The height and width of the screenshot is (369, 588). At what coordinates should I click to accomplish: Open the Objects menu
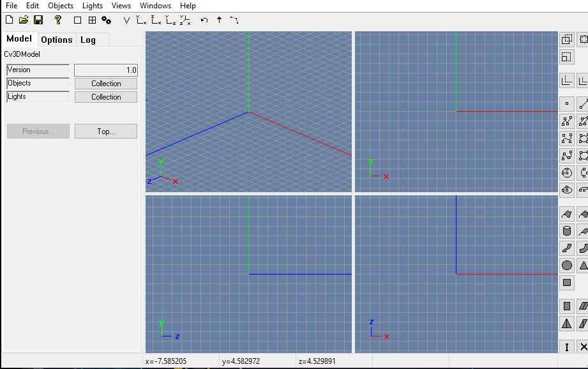(61, 6)
